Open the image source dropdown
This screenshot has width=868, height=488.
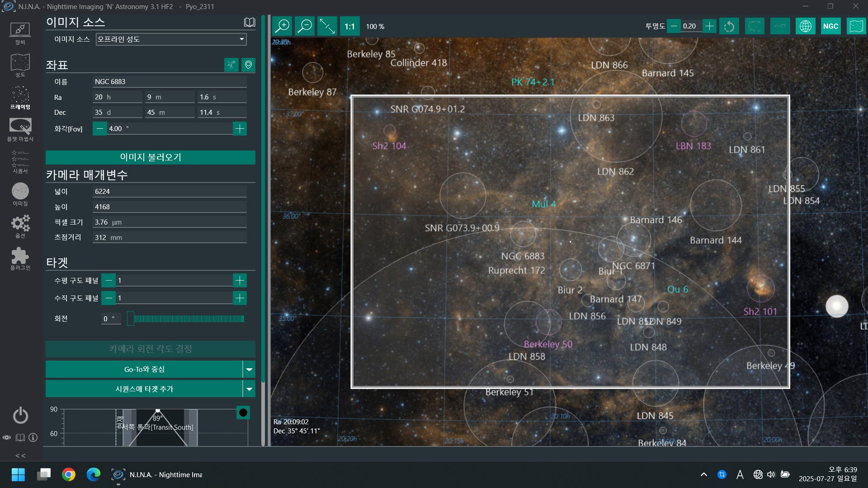[x=171, y=39]
